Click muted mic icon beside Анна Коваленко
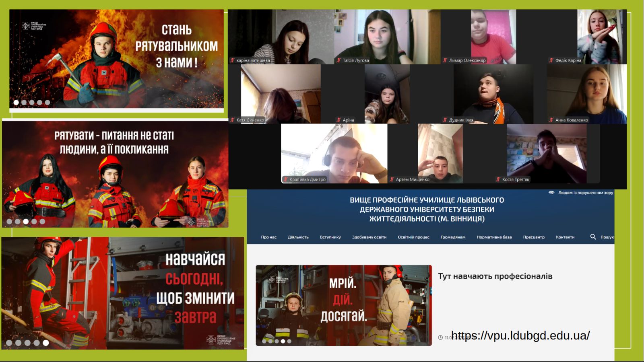 [x=551, y=120]
